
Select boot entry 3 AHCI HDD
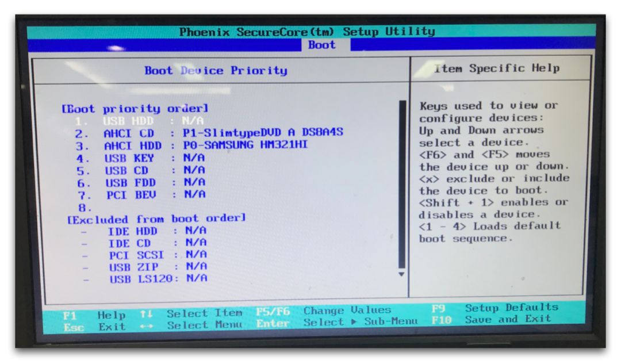pyautogui.click(x=191, y=145)
